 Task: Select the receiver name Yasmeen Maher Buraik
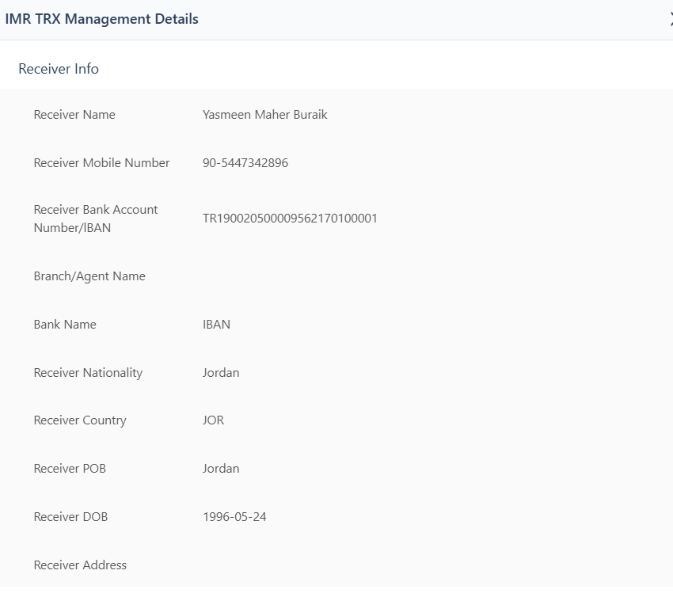pyautogui.click(x=264, y=115)
